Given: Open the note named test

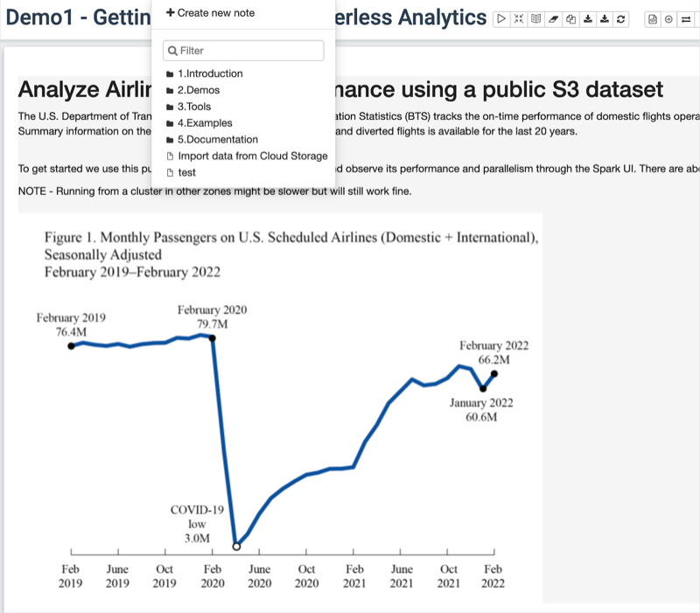Looking at the screenshot, I should 186,172.
